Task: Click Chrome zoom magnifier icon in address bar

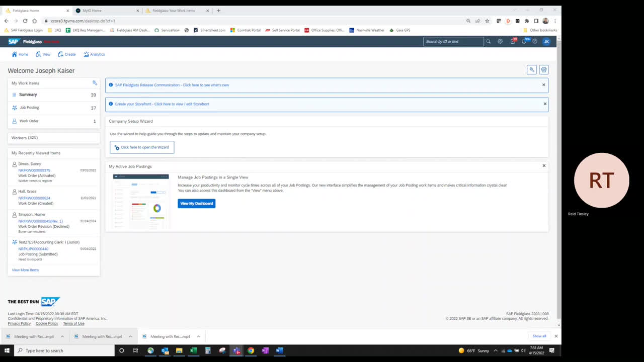Action: (x=468, y=21)
